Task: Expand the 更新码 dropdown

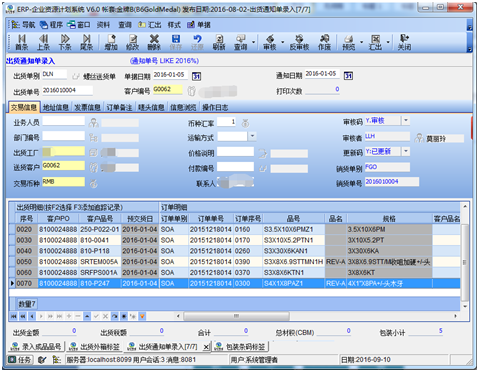Action: coord(406,152)
